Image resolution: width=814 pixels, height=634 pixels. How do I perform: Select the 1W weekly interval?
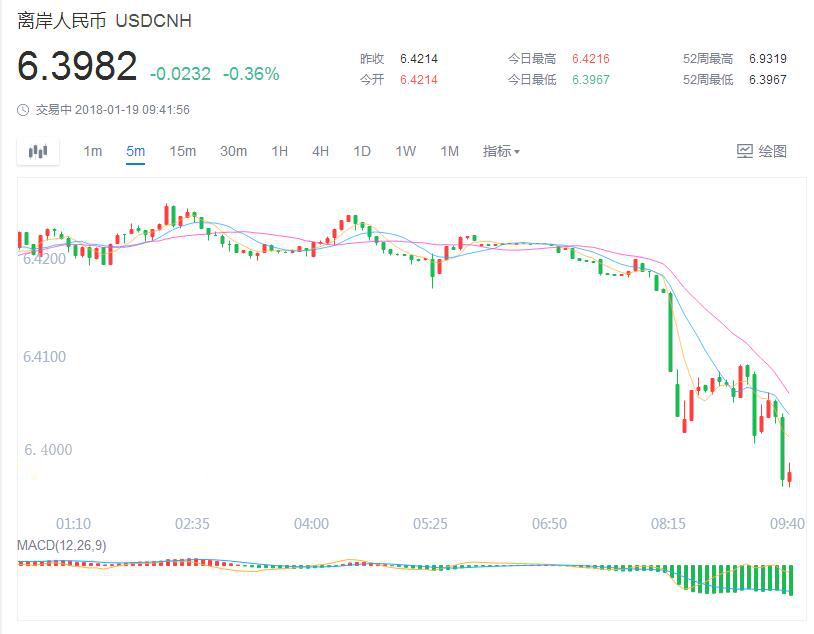coord(405,151)
